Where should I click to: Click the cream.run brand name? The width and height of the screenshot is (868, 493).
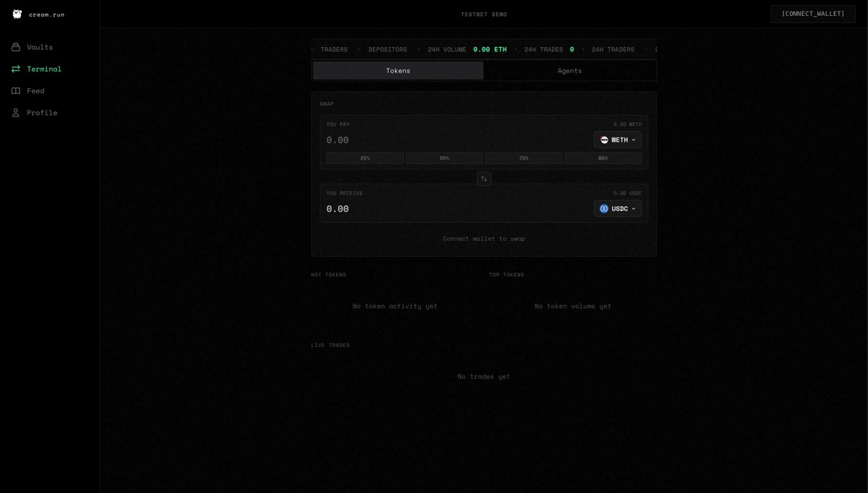tap(47, 14)
